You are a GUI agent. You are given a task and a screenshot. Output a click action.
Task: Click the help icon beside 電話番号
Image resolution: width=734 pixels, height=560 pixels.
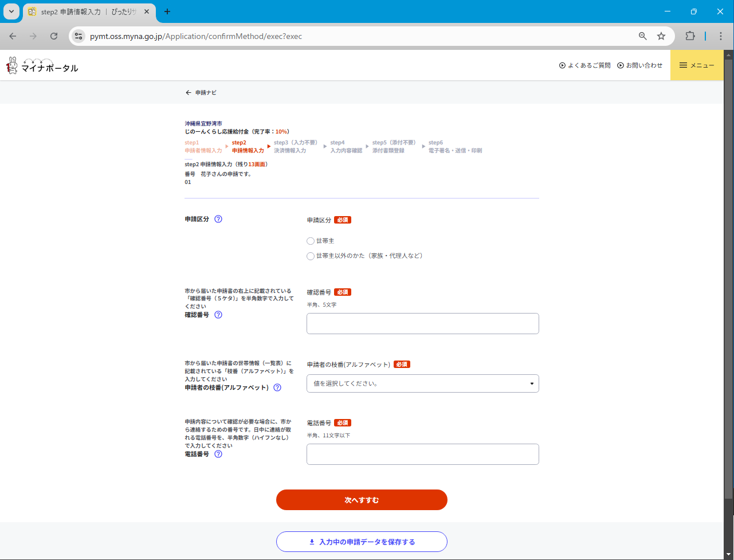pyautogui.click(x=218, y=454)
